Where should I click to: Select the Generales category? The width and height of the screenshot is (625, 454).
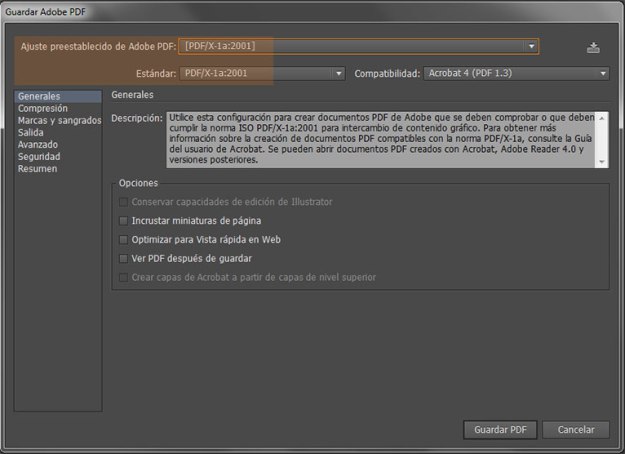[58, 96]
